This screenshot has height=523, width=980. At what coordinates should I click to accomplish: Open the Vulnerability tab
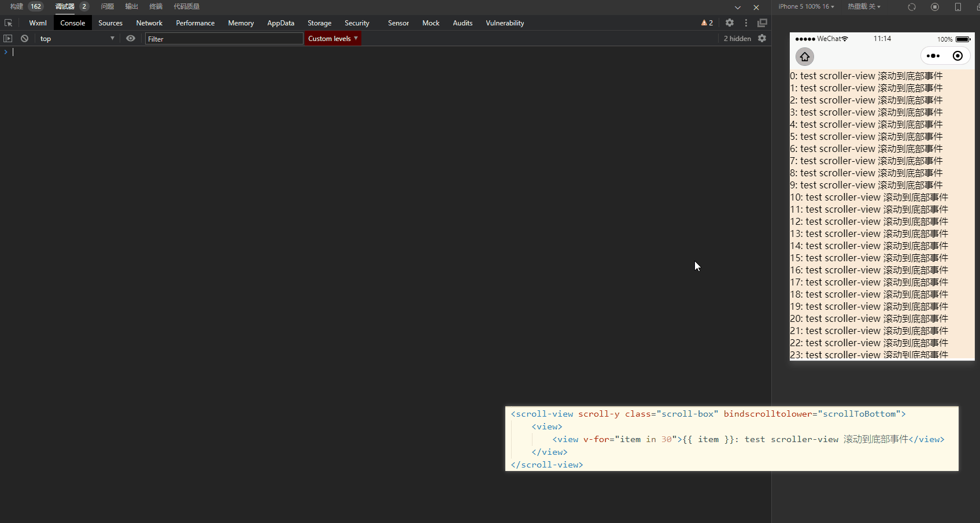505,23
